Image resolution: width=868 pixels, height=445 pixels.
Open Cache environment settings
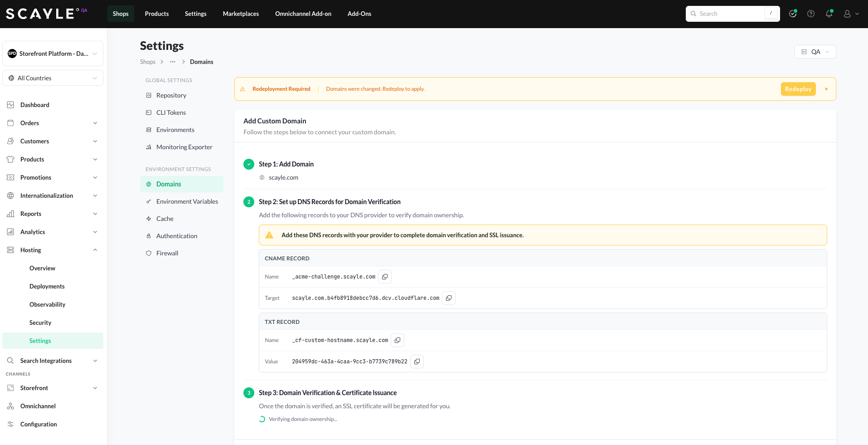pyautogui.click(x=182, y=219)
